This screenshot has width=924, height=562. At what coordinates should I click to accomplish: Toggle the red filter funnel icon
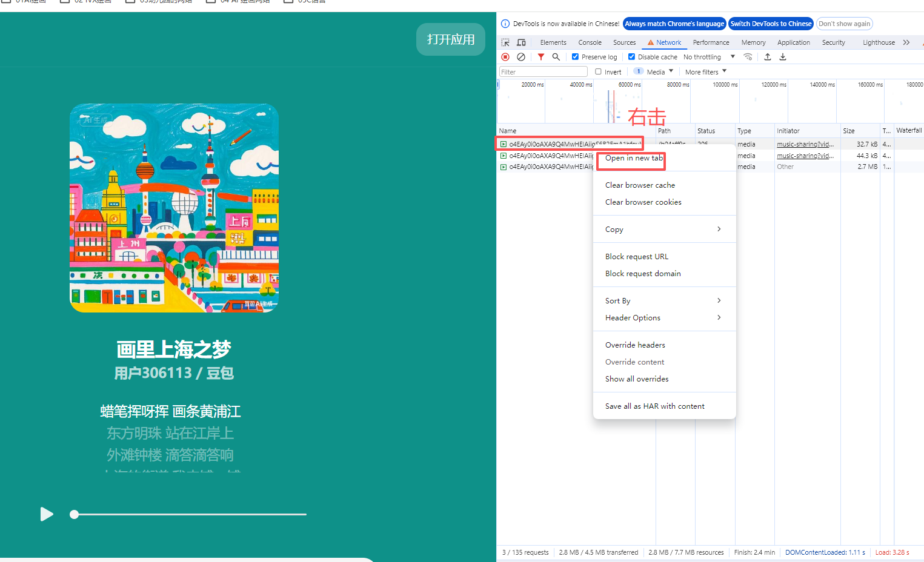pyautogui.click(x=541, y=57)
